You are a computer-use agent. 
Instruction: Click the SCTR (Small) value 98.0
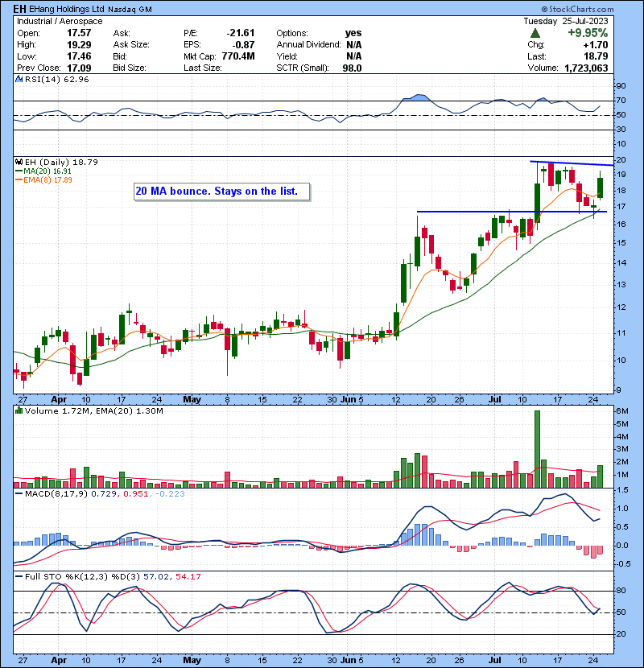click(x=352, y=68)
